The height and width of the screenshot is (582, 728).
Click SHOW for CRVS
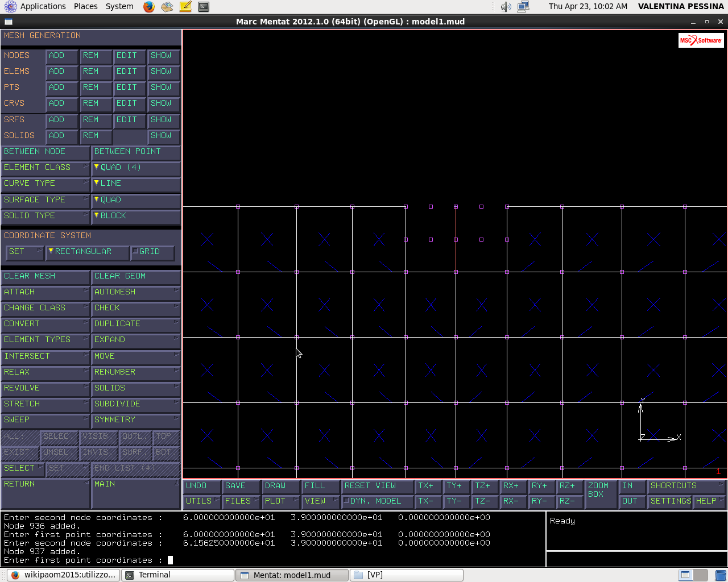tap(164, 103)
